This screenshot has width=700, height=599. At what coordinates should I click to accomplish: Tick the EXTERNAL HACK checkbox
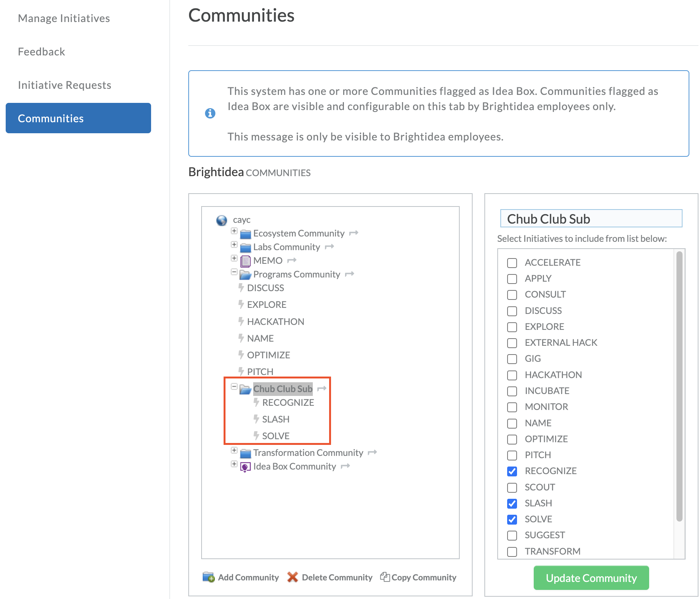click(512, 343)
